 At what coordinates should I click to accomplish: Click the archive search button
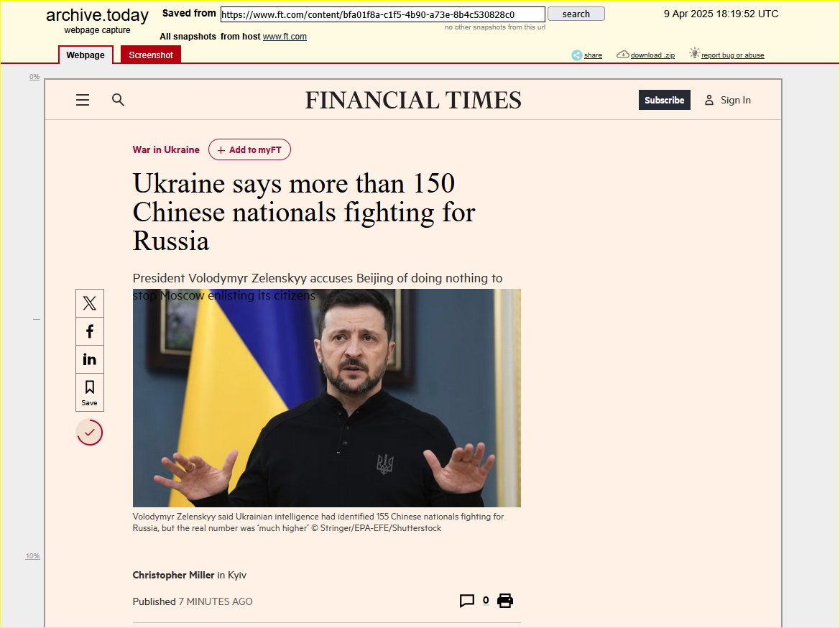[x=576, y=14]
